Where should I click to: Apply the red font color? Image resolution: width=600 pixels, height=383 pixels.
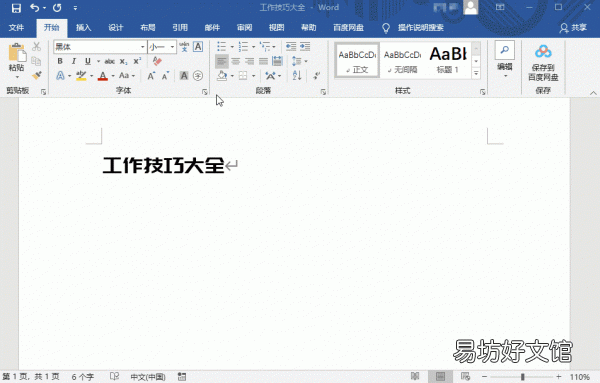(103, 76)
